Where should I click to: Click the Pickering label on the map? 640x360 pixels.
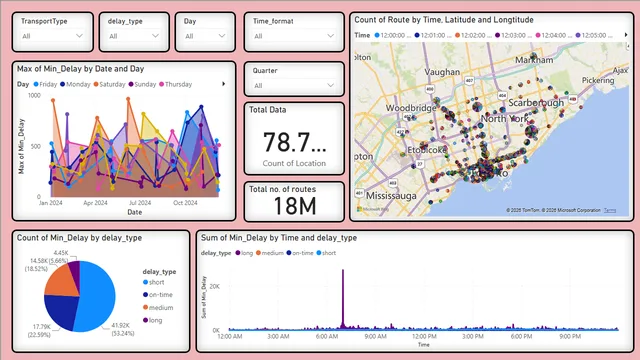pyautogui.click(x=598, y=80)
